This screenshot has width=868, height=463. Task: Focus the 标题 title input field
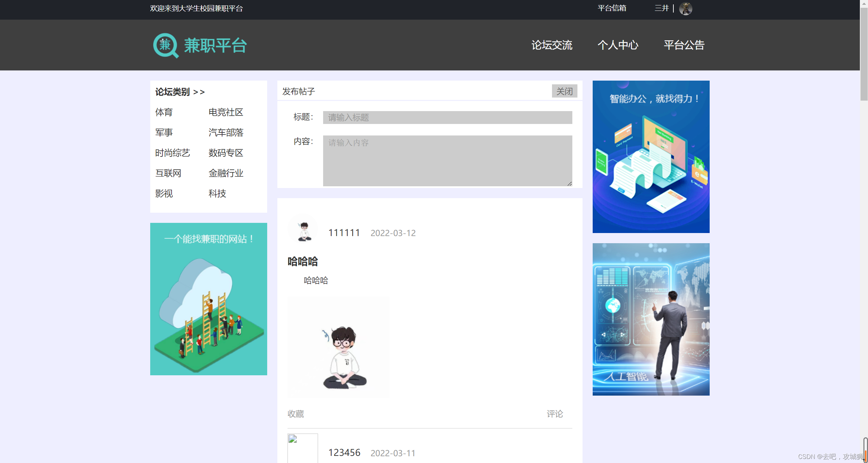tap(447, 118)
